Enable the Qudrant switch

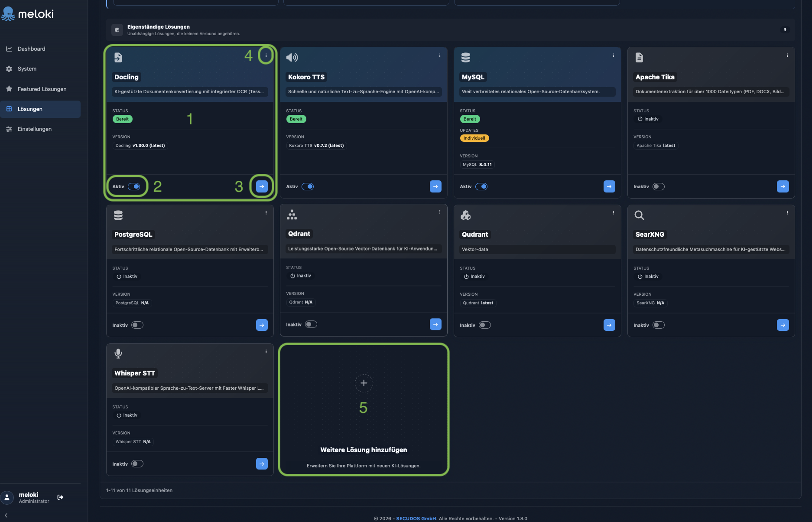coord(485,325)
